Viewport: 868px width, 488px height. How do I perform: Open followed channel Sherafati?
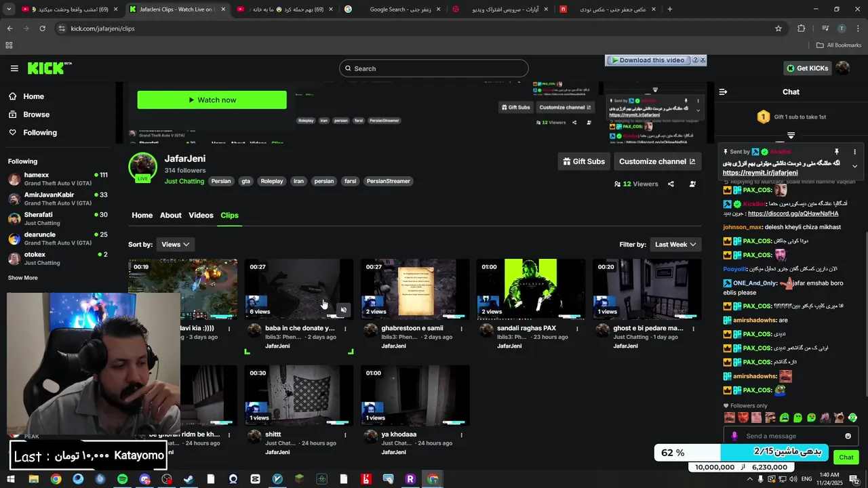click(x=58, y=218)
